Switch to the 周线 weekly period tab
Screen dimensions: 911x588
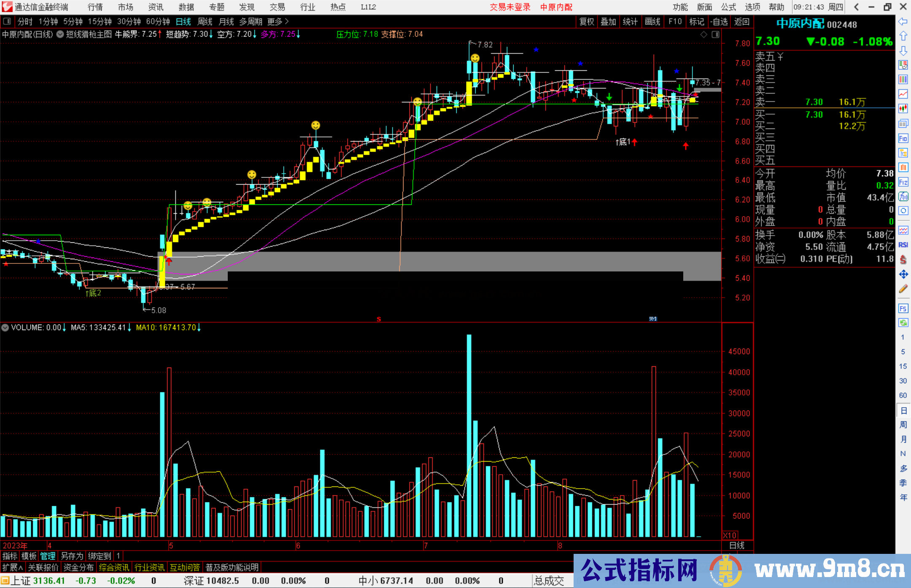click(205, 21)
